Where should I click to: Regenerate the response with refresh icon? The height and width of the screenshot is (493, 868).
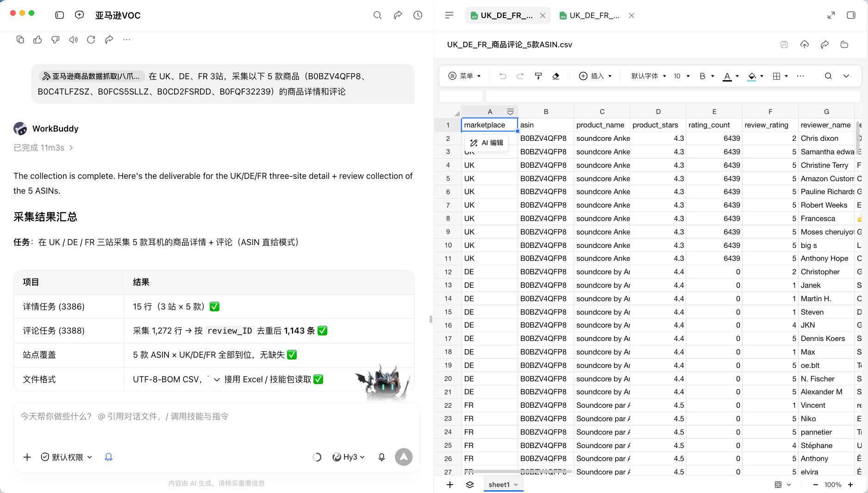pos(91,40)
